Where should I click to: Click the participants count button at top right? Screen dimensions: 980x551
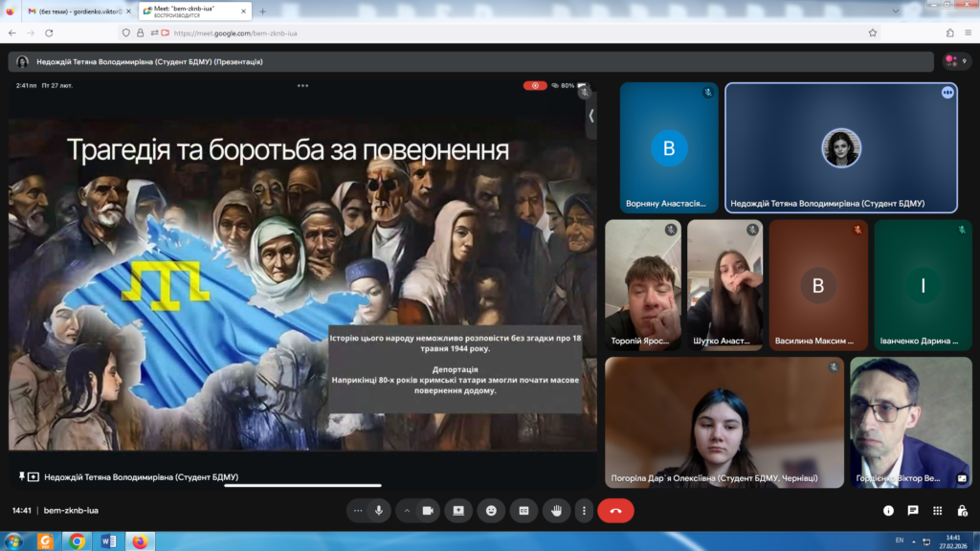pos(957,61)
